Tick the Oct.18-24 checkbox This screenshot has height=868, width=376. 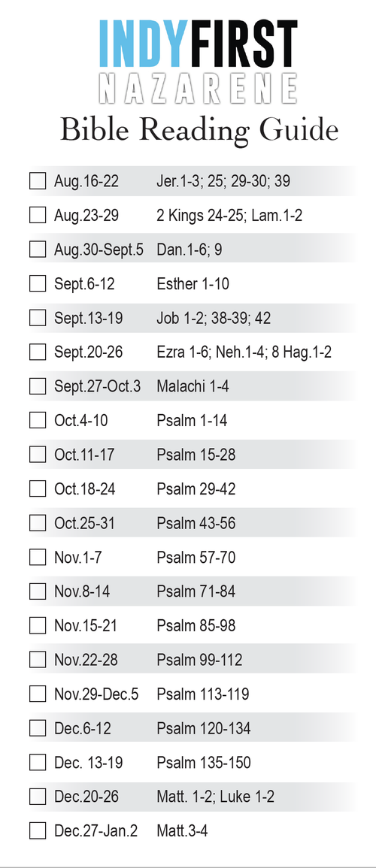(38, 488)
